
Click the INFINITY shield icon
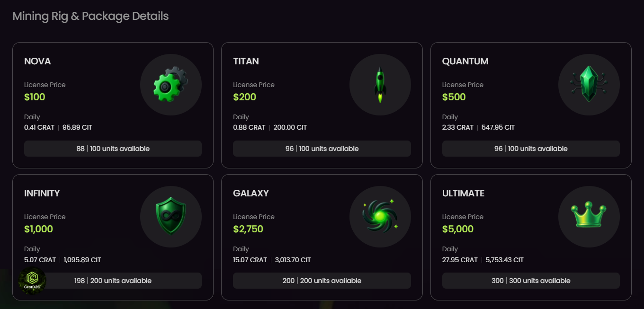tap(170, 217)
